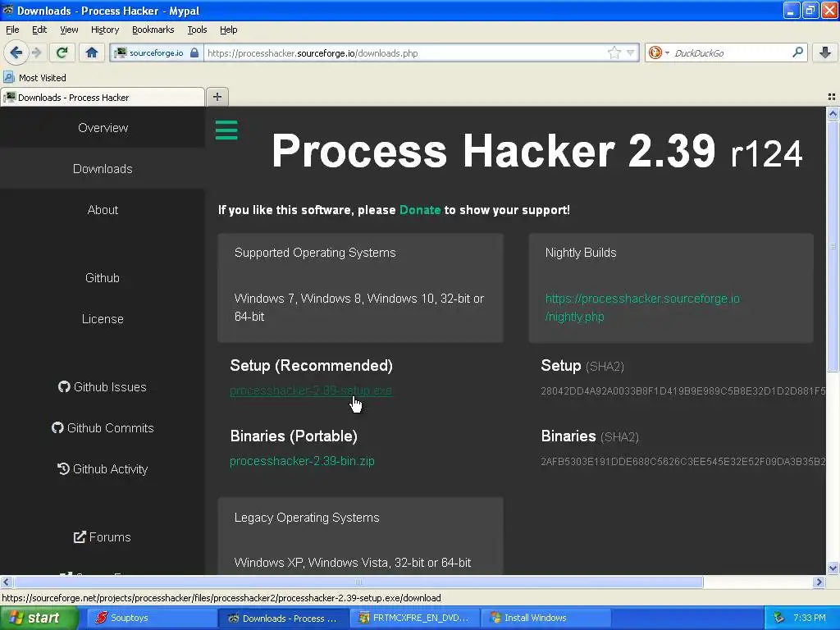Click the Most Visited bookmark icon
The height and width of the screenshot is (630, 840).
pyautogui.click(x=8, y=78)
